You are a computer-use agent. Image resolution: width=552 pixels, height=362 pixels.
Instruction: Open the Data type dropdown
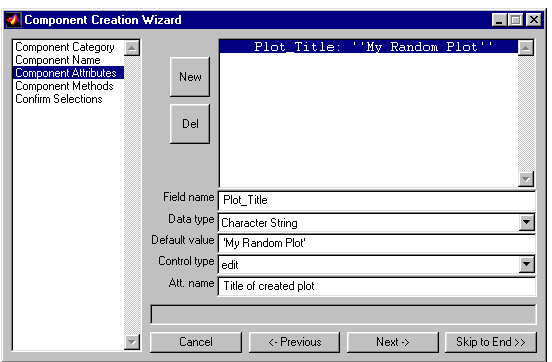(526, 222)
